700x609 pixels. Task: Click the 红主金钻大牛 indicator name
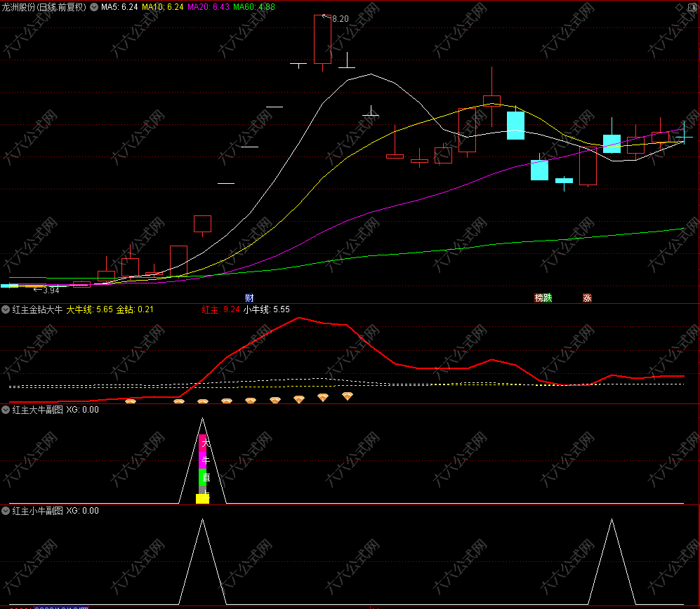[x=37, y=309]
